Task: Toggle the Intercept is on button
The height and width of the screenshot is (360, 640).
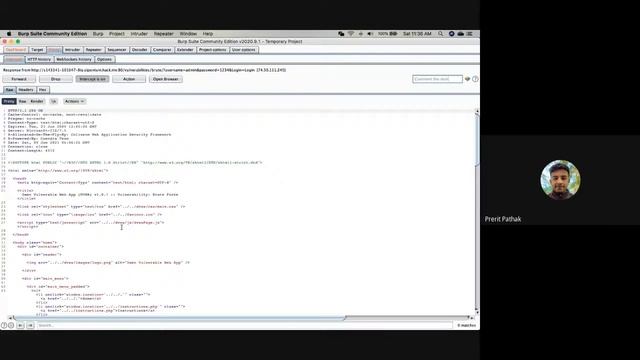Action: 92,79
